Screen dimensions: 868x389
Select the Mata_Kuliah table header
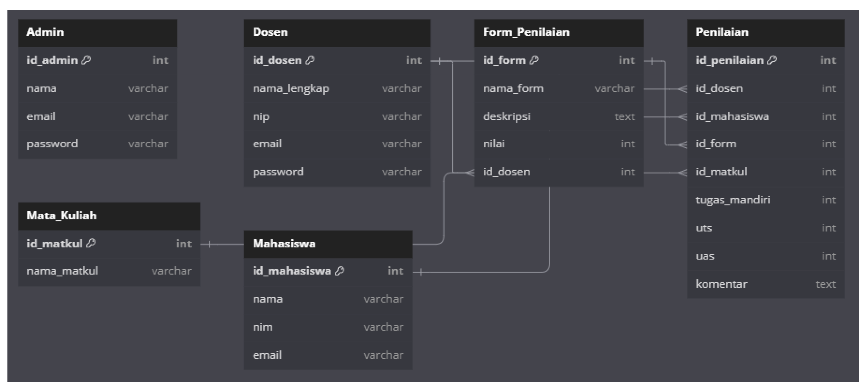109,216
